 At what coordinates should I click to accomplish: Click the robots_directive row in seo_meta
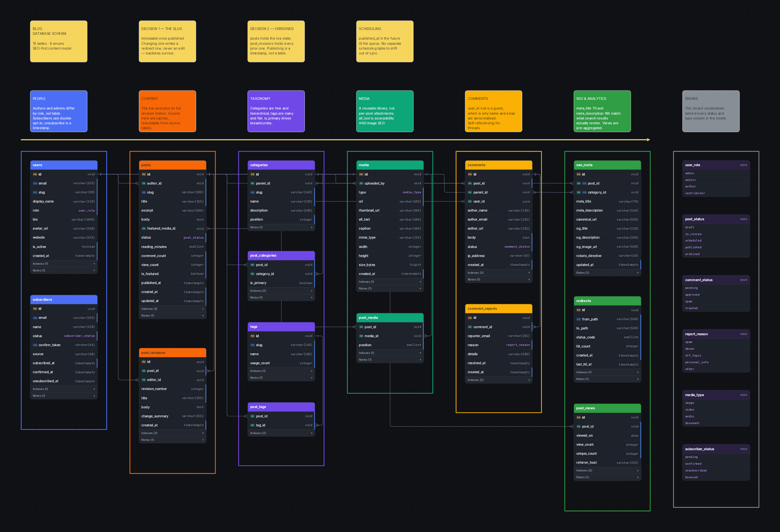608,256
